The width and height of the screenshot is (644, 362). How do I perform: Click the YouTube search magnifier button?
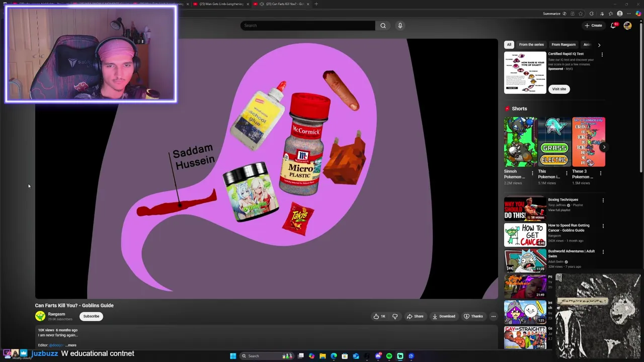pos(383,26)
